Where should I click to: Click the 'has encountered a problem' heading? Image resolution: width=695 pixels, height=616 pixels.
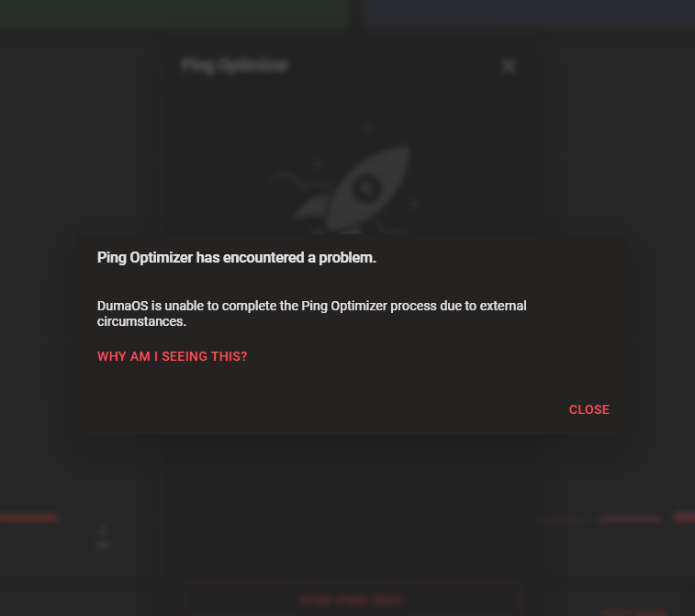(236, 257)
